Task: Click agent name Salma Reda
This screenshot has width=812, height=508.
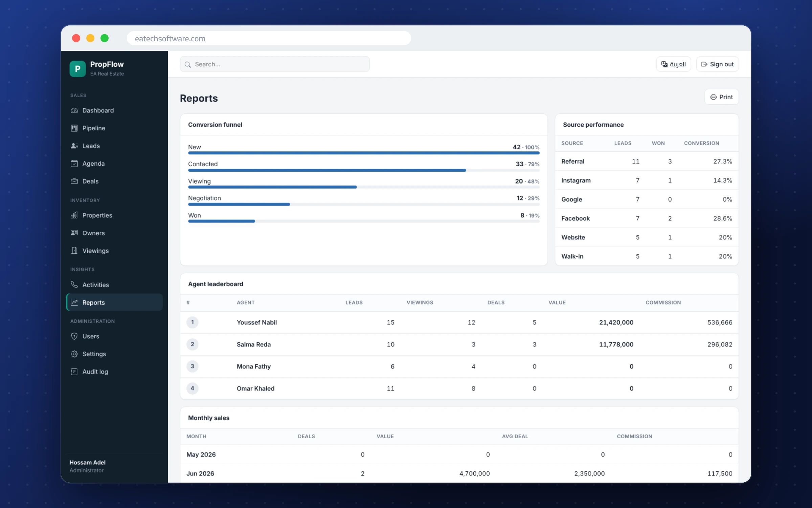Action: pyautogui.click(x=254, y=344)
